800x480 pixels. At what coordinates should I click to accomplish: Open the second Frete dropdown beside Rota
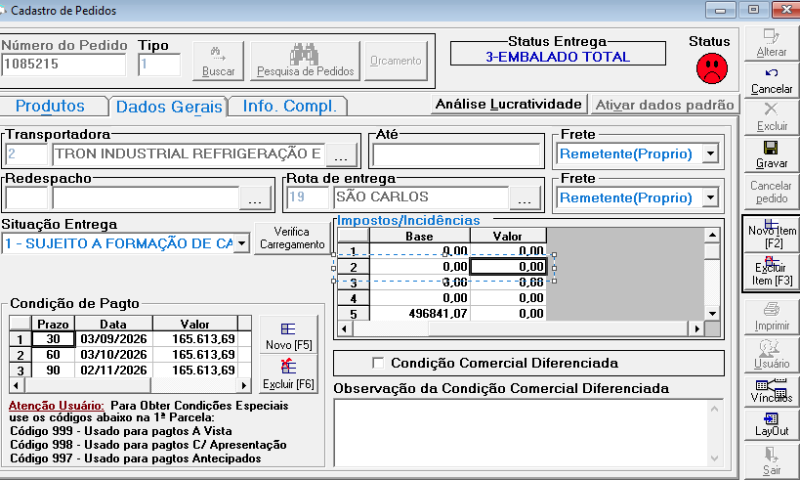[x=710, y=197]
